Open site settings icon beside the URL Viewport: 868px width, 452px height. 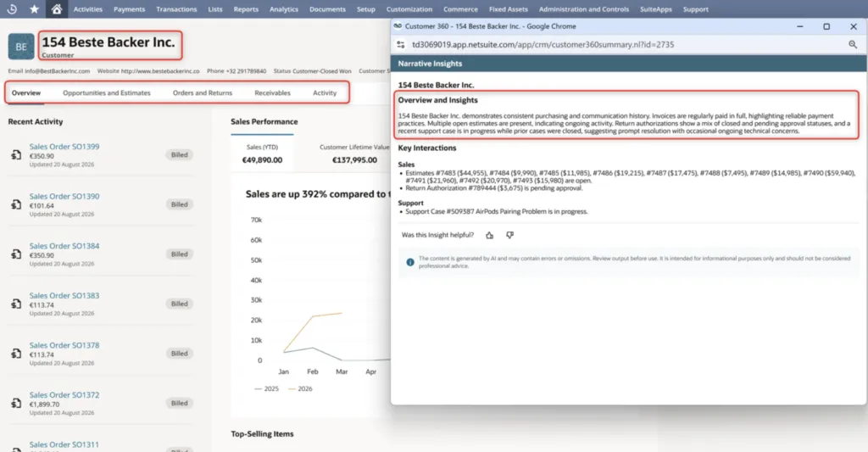(x=401, y=44)
